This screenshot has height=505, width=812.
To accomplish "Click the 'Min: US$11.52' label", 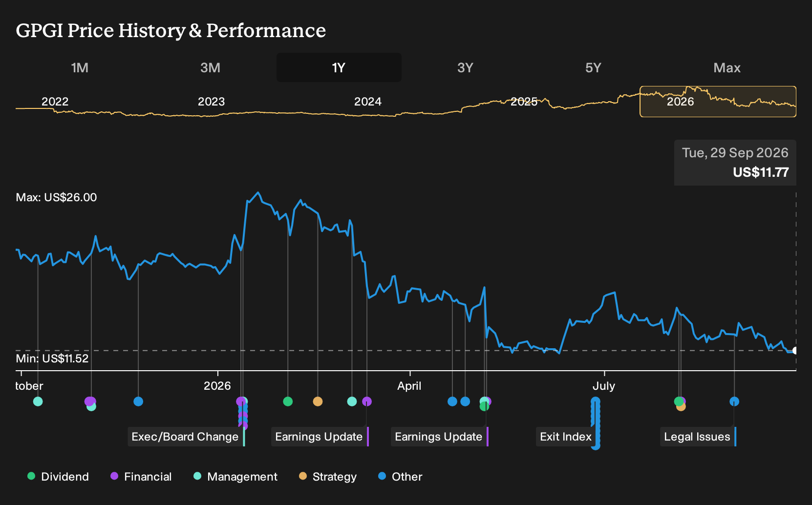I will click(52, 358).
